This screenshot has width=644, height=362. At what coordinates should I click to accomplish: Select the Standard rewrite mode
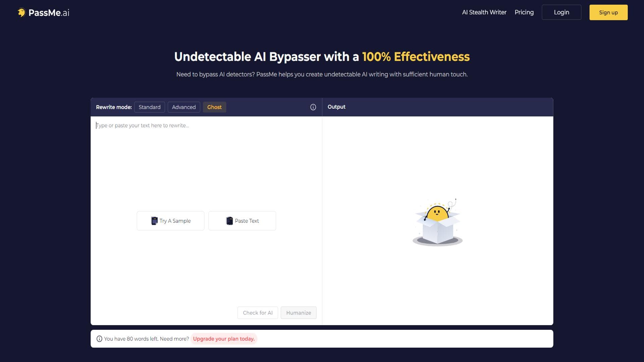150,107
